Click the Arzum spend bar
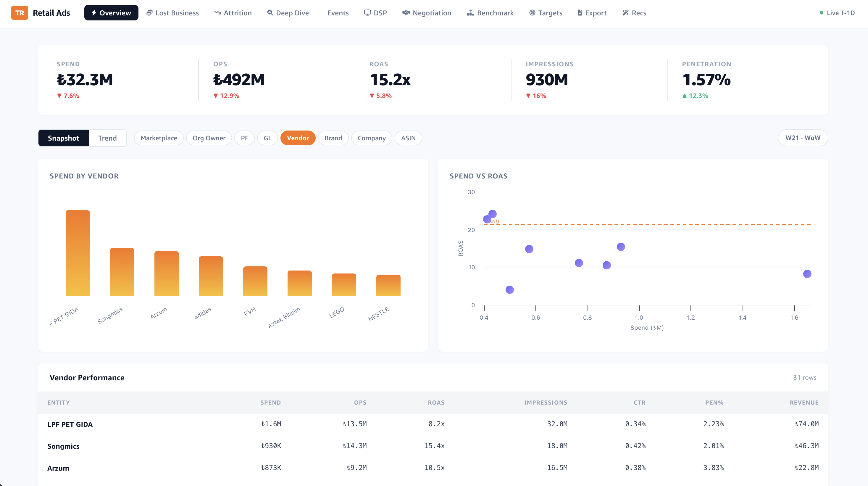The height and width of the screenshot is (486, 868). click(167, 273)
